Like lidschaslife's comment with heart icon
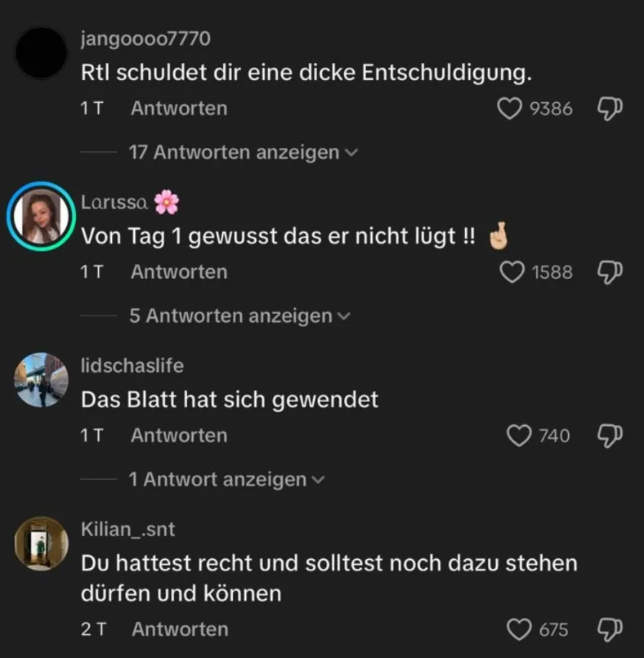Viewport: 644px width, 658px height. tap(519, 436)
